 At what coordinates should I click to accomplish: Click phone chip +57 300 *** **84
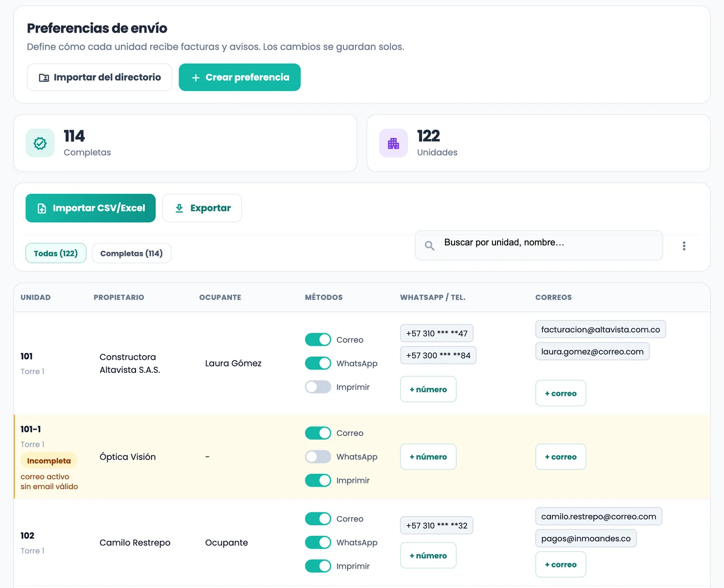[438, 355]
